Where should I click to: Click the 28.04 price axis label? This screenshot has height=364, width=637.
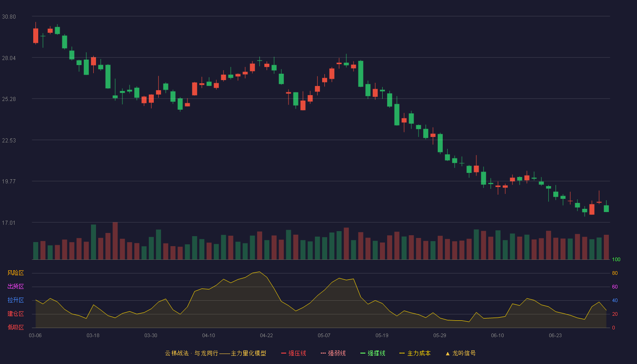pyautogui.click(x=9, y=58)
